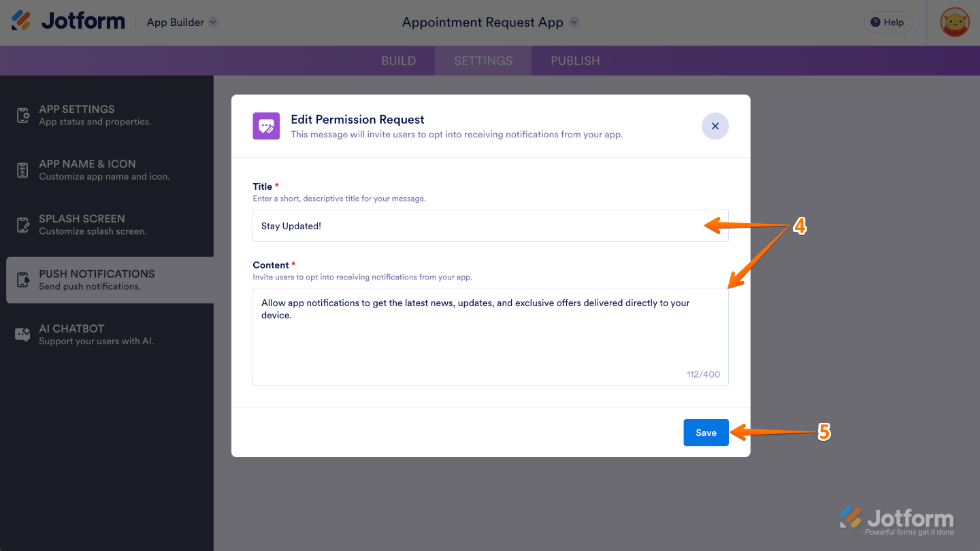This screenshot has width=980, height=551.
Task: Click the Push Notifications phone icon
Action: 22,280
